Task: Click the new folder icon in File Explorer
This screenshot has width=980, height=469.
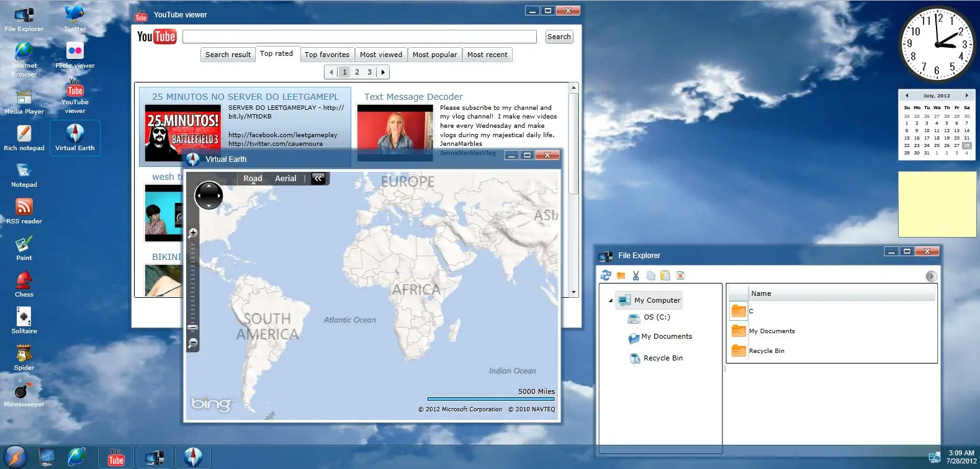Action: pos(621,275)
